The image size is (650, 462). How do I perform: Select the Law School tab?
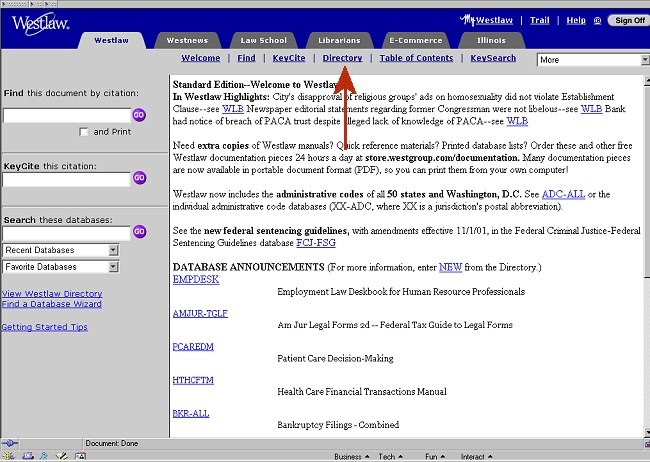(263, 41)
